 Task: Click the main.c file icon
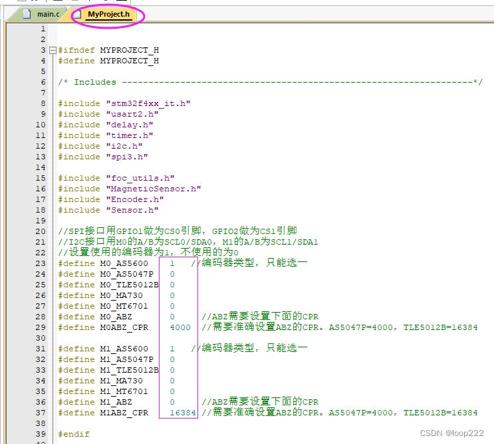(x=27, y=14)
